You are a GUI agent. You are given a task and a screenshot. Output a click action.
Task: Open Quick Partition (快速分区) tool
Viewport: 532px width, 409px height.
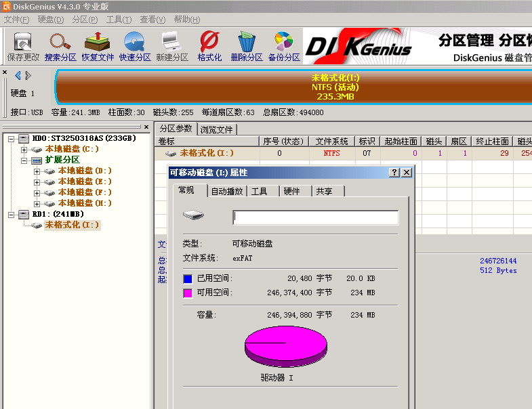click(135, 47)
